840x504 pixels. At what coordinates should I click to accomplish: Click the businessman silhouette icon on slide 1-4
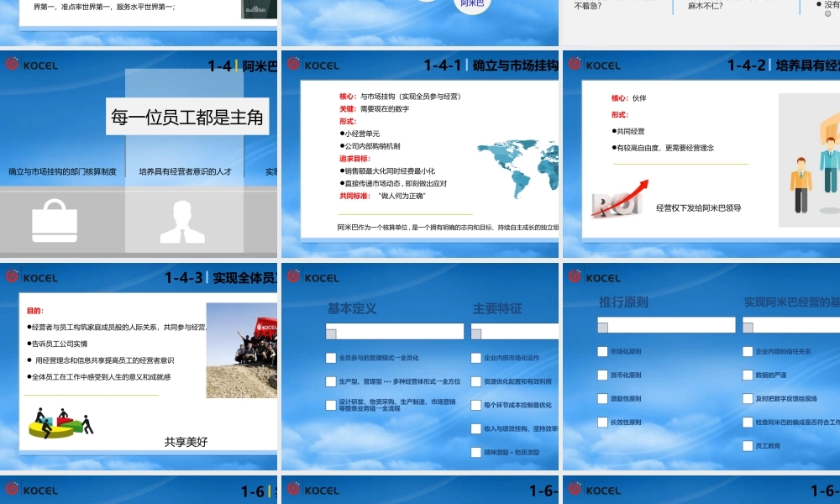(x=182, y=223)
